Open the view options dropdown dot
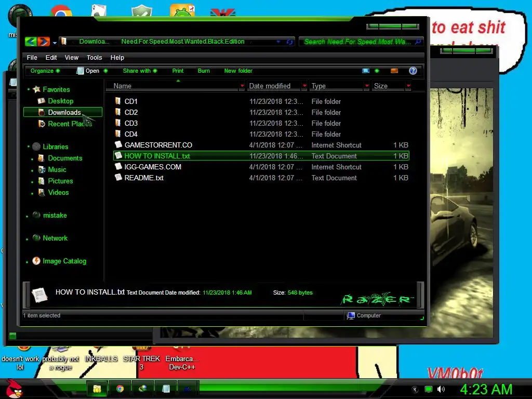The height and width of the screenshot is (399, 532). 377,71
